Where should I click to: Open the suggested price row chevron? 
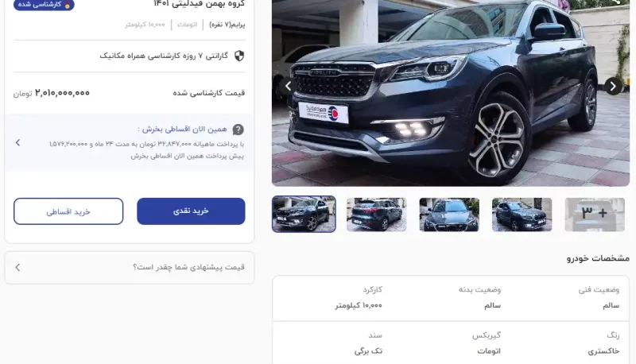(17, 268)
